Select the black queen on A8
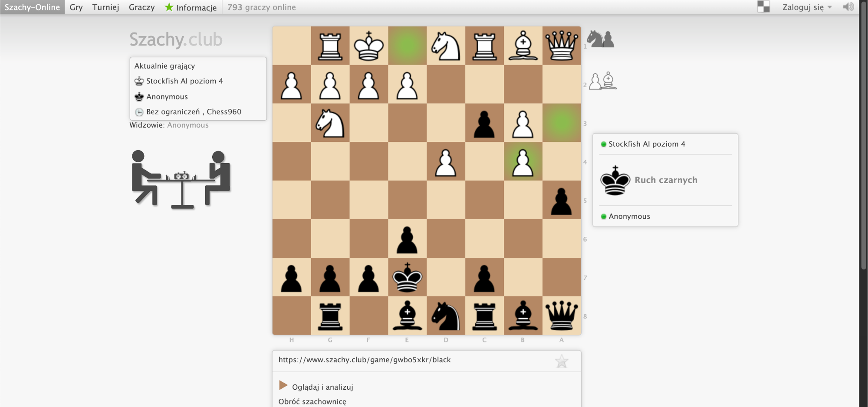The height and width of the screenshot is (407, 868). (562, 316)
